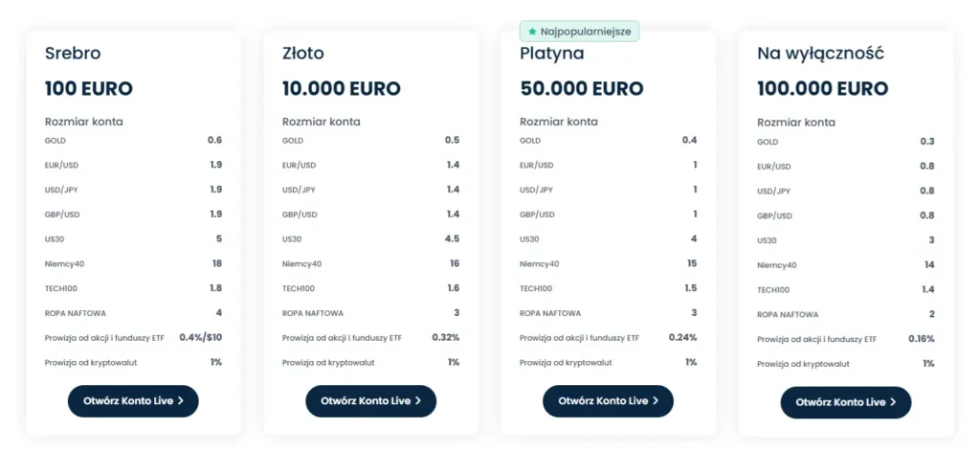Open a live account for Srebro plan
Viewport: 980px width, 453px height.
pyautogui.click(x=133, y=401)
